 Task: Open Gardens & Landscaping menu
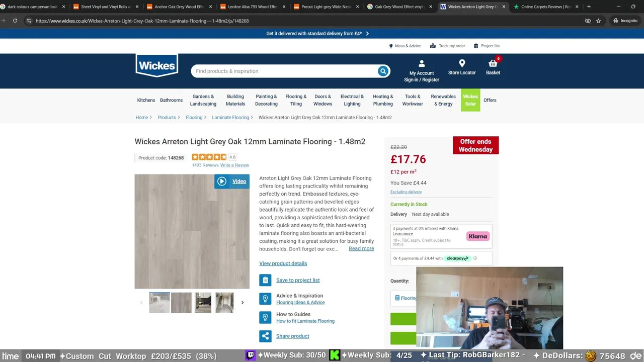[203, 100]
